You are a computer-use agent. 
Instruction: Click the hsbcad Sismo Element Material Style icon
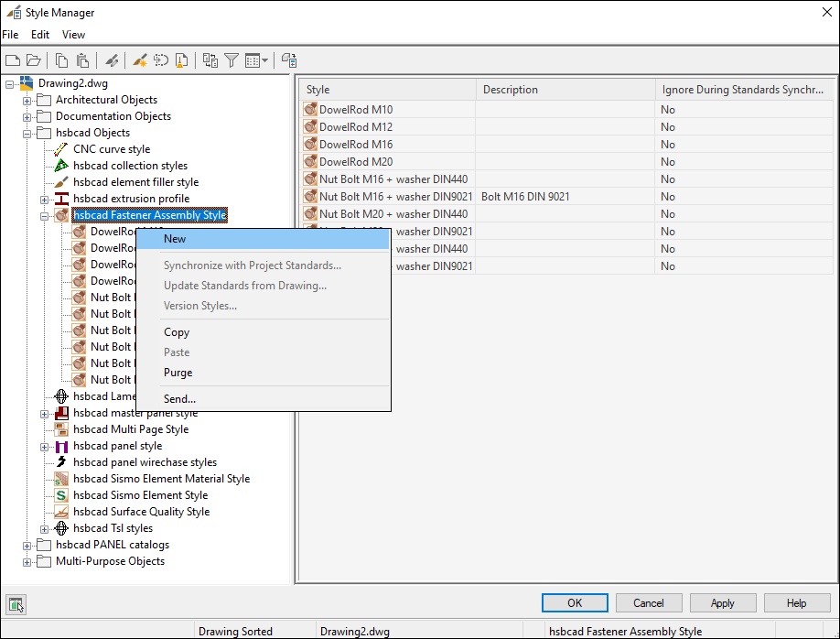61,479
